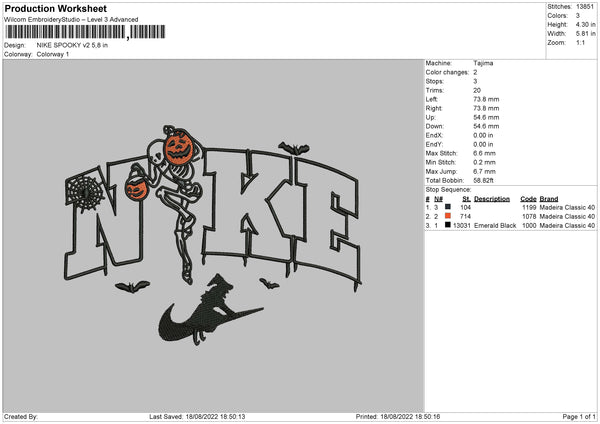Click the 'Description' column header

pos(492,199)
